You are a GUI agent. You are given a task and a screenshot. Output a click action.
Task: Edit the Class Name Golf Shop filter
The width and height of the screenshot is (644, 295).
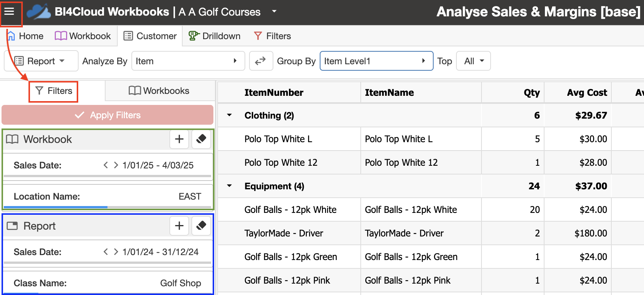[x=107, y=283]
